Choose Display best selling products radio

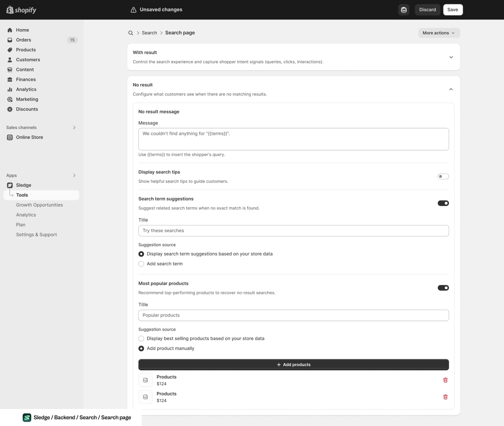141,339
